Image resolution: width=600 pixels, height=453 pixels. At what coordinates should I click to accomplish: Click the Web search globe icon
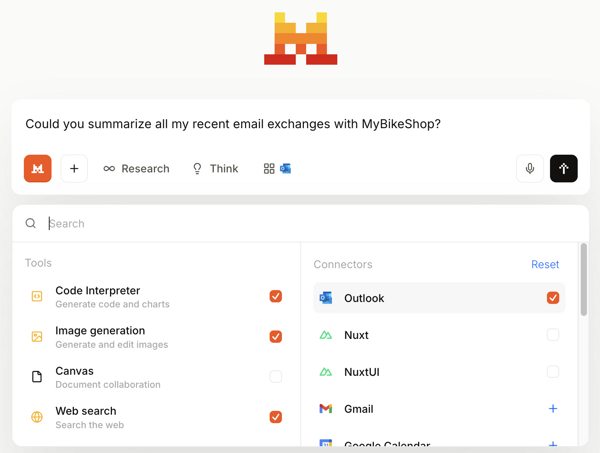click(37, 417)
